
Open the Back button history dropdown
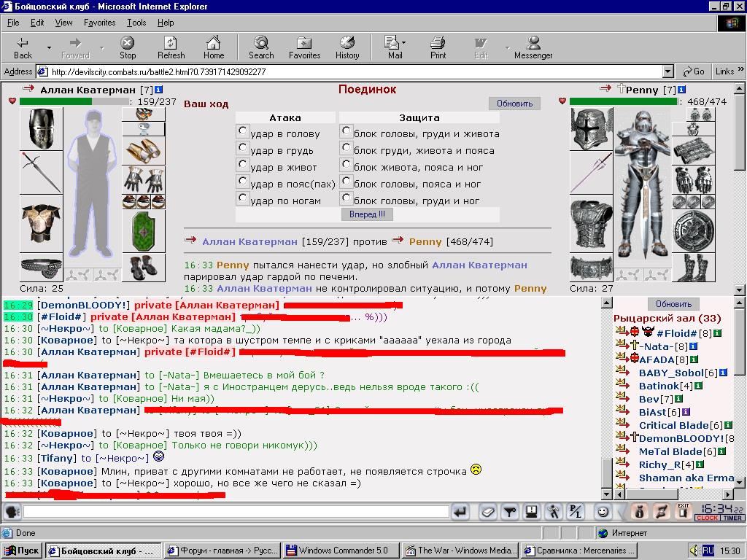[x=49, y=47]
